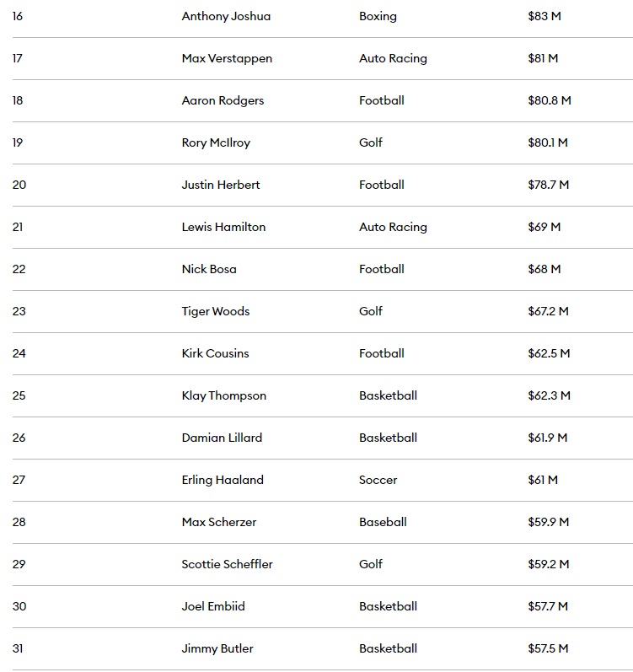Click Tiger Woods in the list
The height and width of the screenshot is (672, 633).
[x=216, y=311]
